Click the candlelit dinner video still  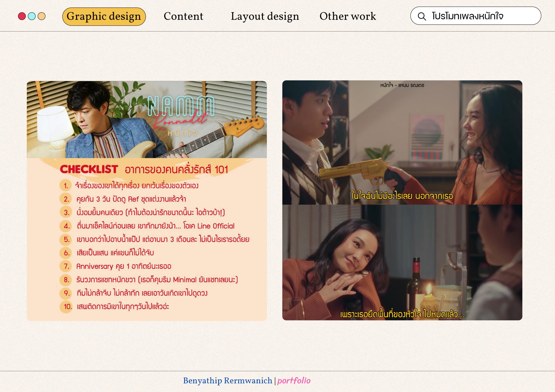[x=402, y=263]
